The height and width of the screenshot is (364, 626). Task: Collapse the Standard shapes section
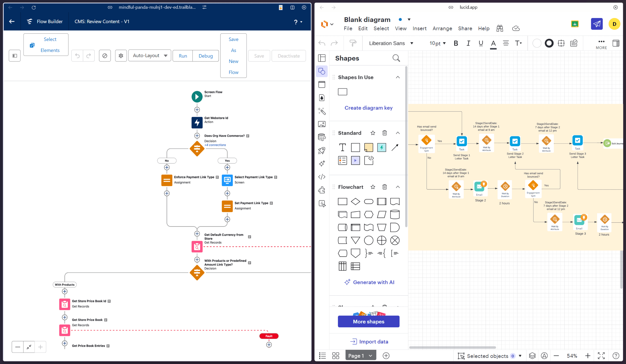pos(398,133)
